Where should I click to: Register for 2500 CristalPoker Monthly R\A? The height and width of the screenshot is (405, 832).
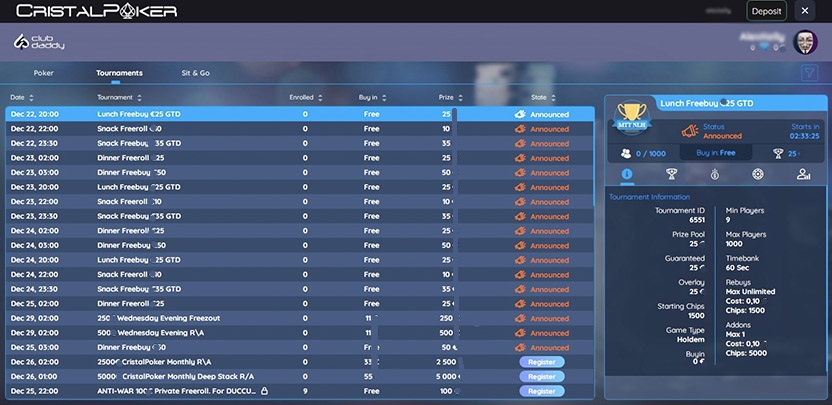[542, 362]
